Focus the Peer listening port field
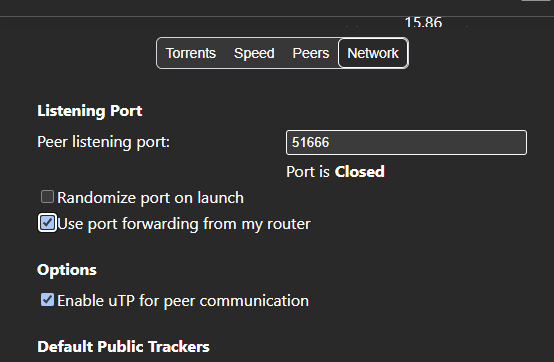This screenshot has height=362, width=554. tap(406, 142)
